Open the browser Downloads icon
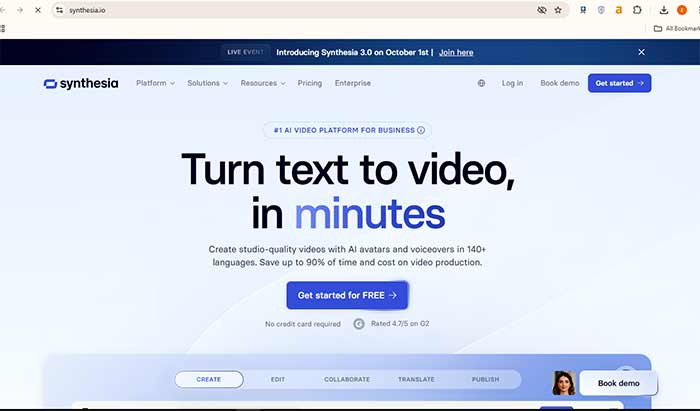The image size is (700, 411). coord(664,10)
